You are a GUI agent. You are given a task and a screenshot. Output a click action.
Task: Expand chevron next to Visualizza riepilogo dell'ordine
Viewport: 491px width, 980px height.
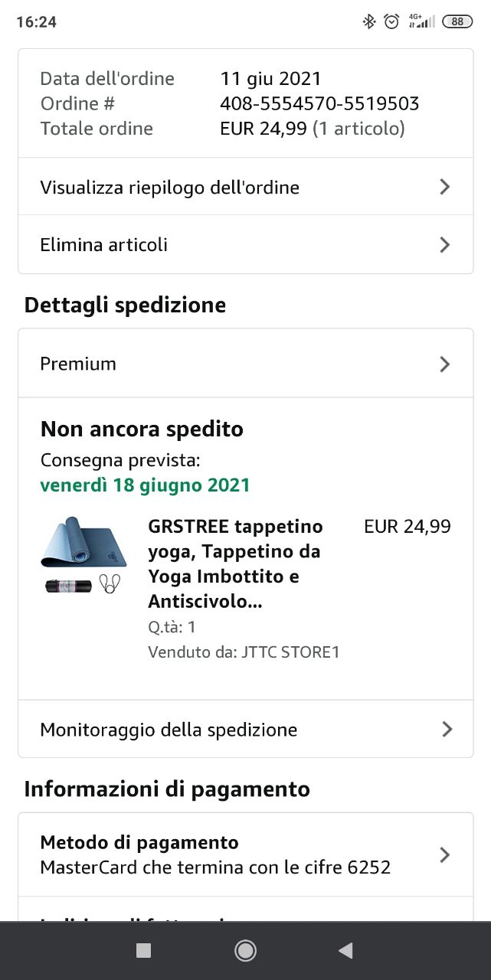point(445,187)
